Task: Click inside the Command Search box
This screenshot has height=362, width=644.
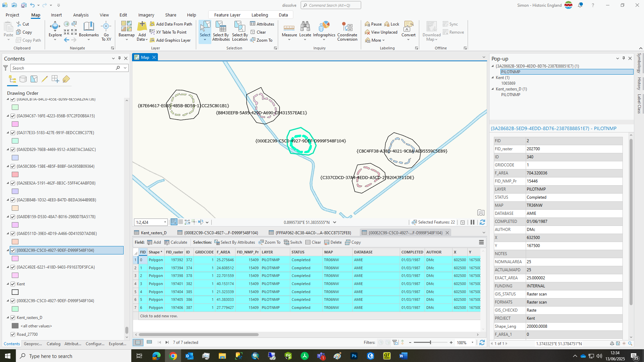Action: click(x=331, y=5)
